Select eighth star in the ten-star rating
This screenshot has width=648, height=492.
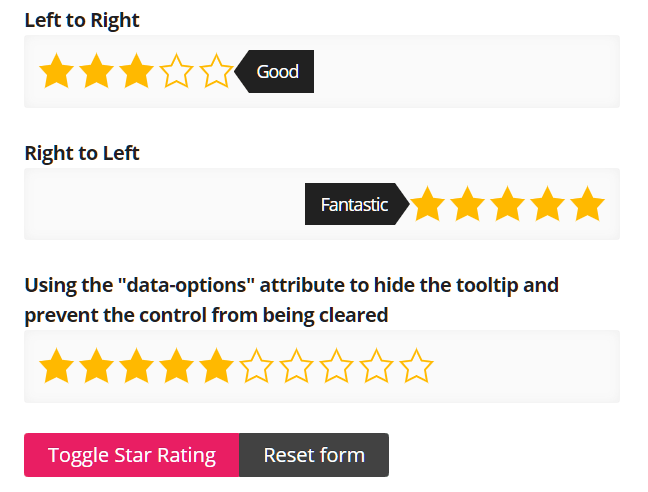click(336, 366)
